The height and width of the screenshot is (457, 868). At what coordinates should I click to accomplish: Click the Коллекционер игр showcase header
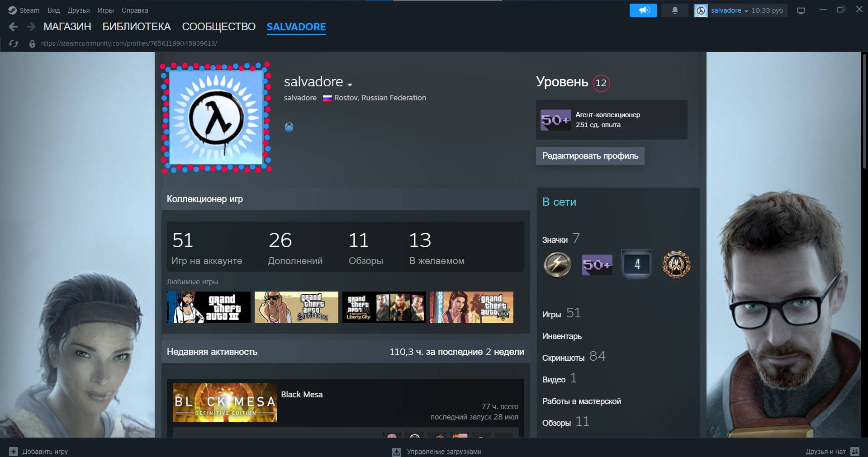pyautogui.click(x=205, y=199)
